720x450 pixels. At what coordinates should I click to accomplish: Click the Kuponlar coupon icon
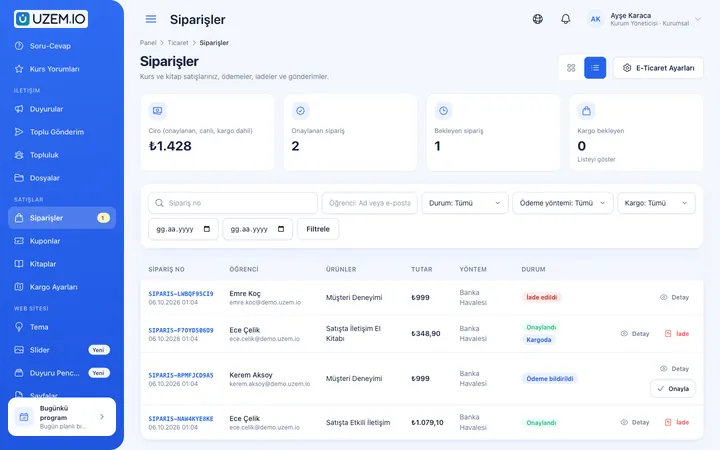pos(19,241)
